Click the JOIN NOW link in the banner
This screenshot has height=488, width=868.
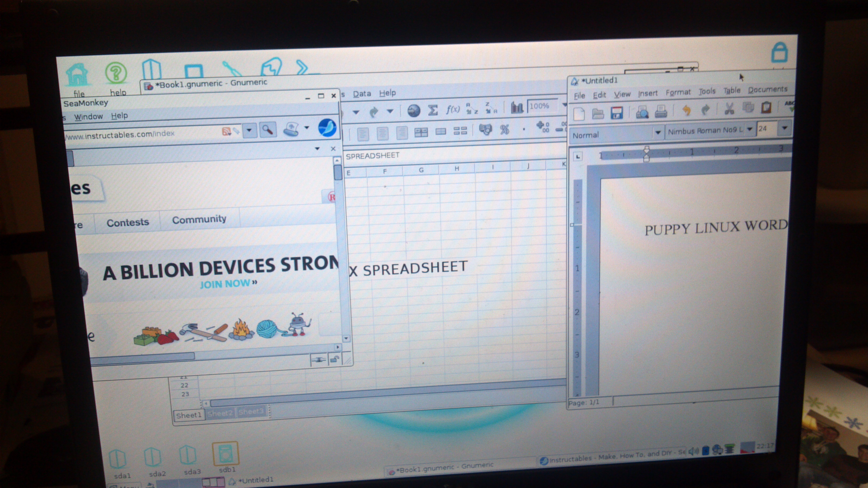click(x=228, y=284)
